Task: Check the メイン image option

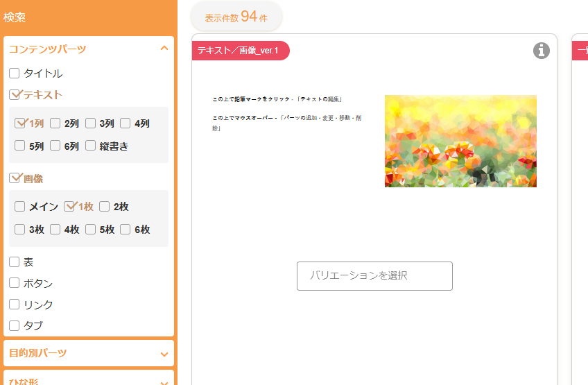Action: (x=20, y=207)
